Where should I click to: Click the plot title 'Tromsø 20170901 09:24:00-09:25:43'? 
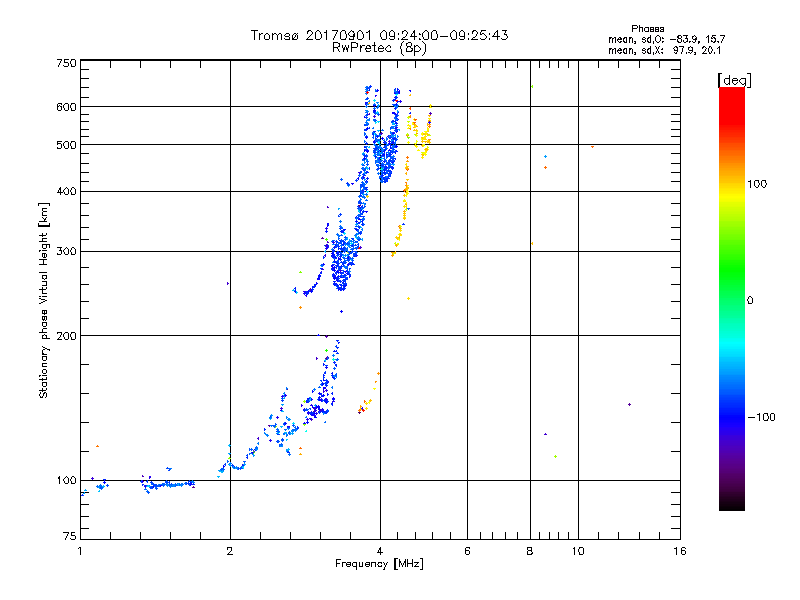click(379, 35)
